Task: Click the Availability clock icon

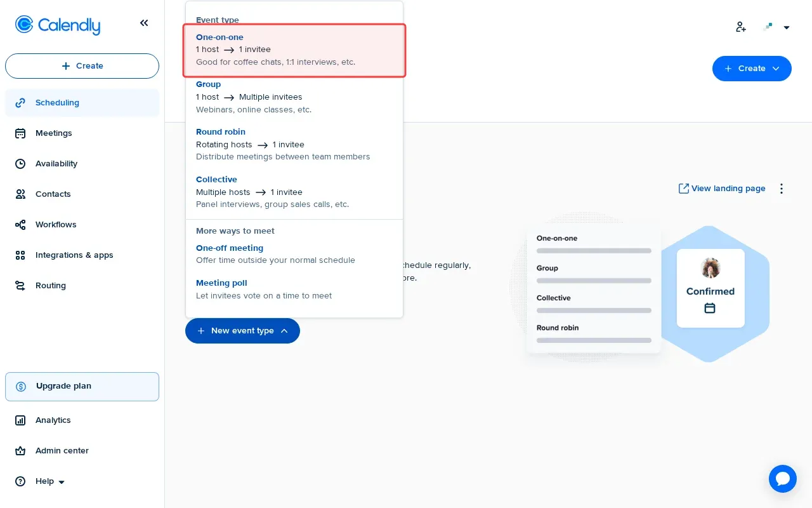Action: click(20, 163)
